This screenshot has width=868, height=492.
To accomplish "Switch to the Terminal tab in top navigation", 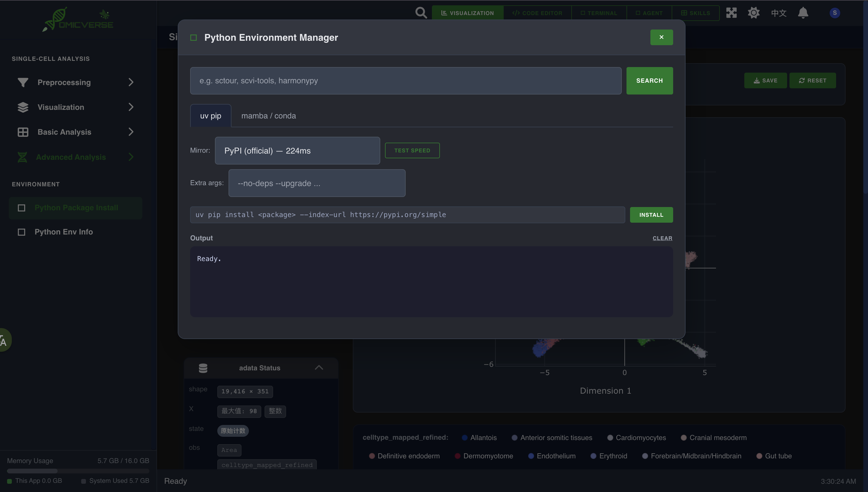I will point(598,12).
